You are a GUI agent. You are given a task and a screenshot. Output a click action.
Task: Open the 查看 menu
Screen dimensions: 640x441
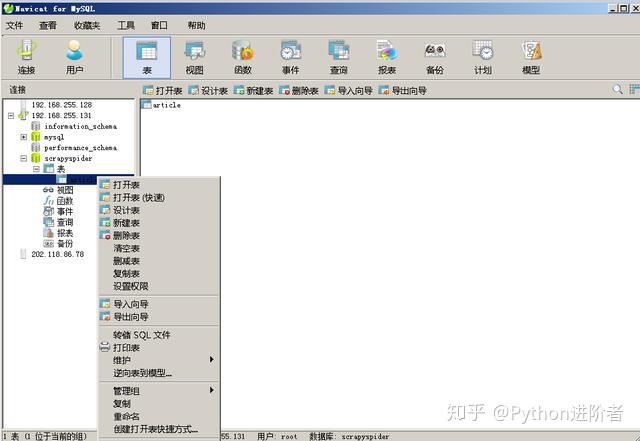(48, 25)
